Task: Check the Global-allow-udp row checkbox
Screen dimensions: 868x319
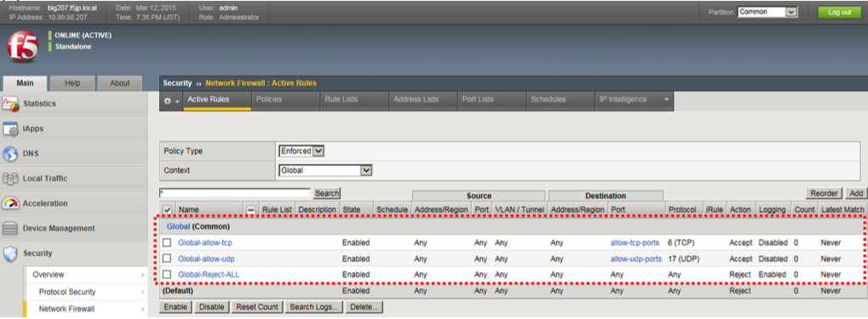Action: coord(167,259)
